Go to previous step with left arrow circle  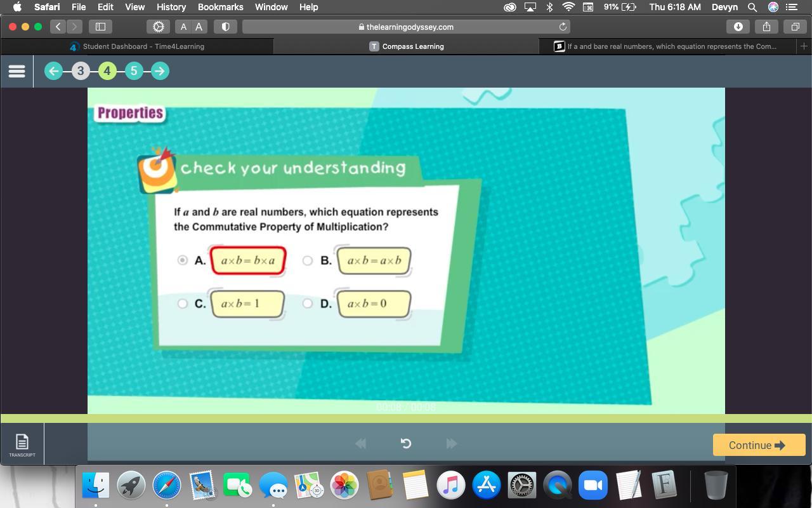(x=54, y=71)
